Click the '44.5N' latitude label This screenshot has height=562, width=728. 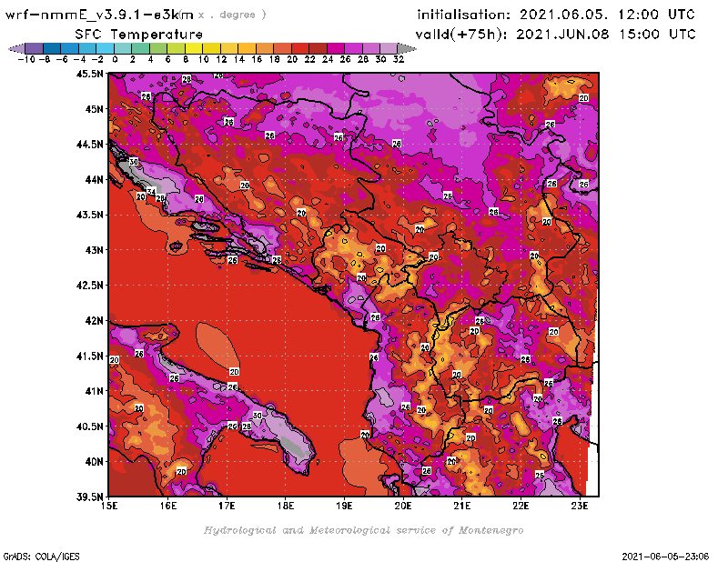pos(89,145)
